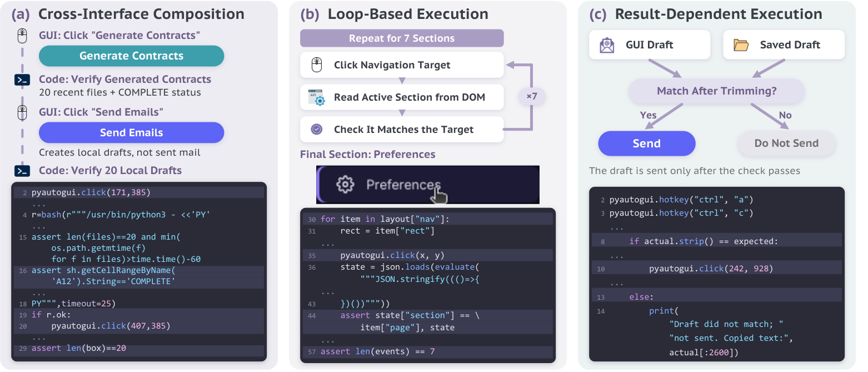
Task: Click the mouse icon beside "GUI: Click Send Emails"
Action: (x=22, y=113)
